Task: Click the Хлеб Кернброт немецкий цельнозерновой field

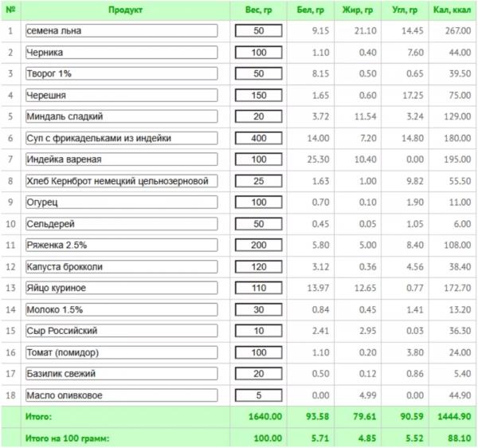Action: [x=122, y=181]
